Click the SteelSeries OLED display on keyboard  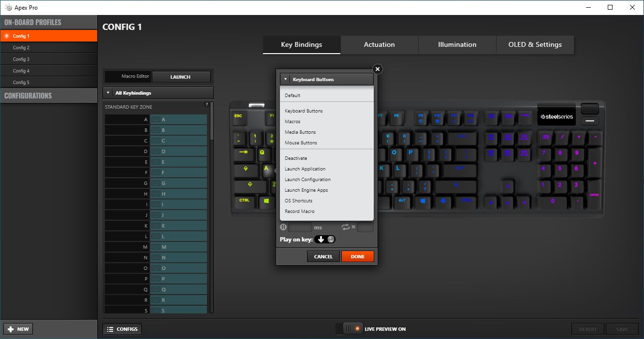click(x=556, y=116)
